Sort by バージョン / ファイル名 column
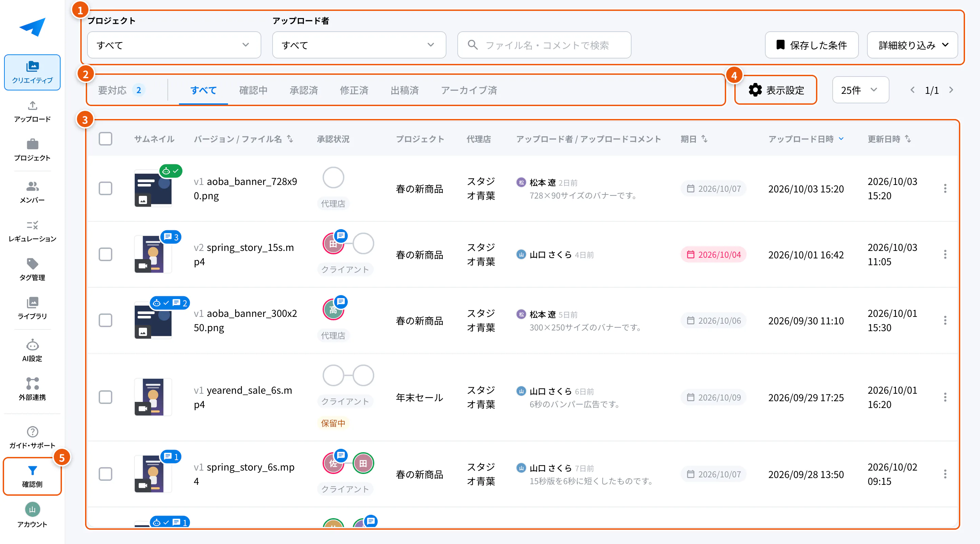 click(244, 139)
